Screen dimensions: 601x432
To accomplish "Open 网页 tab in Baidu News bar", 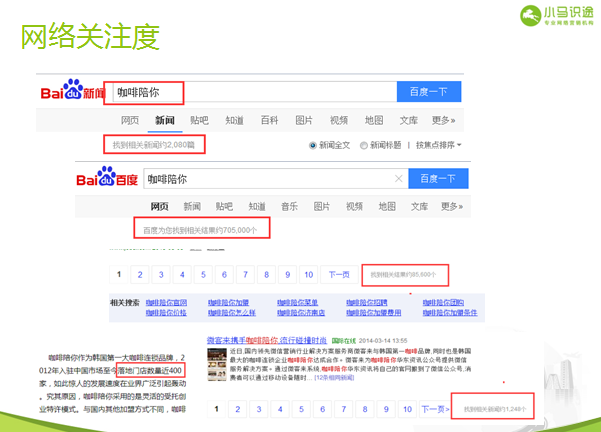I will click(130, 120).
